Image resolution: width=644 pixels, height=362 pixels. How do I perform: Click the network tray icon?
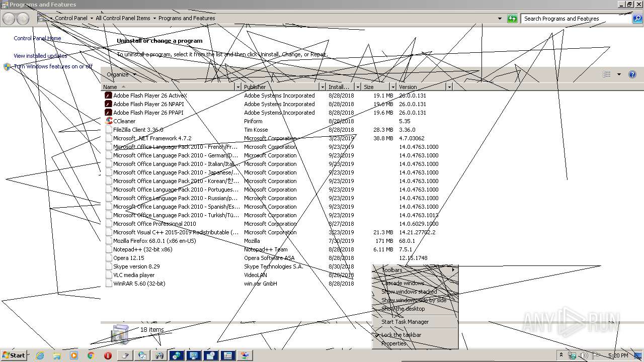click(572, 355)
